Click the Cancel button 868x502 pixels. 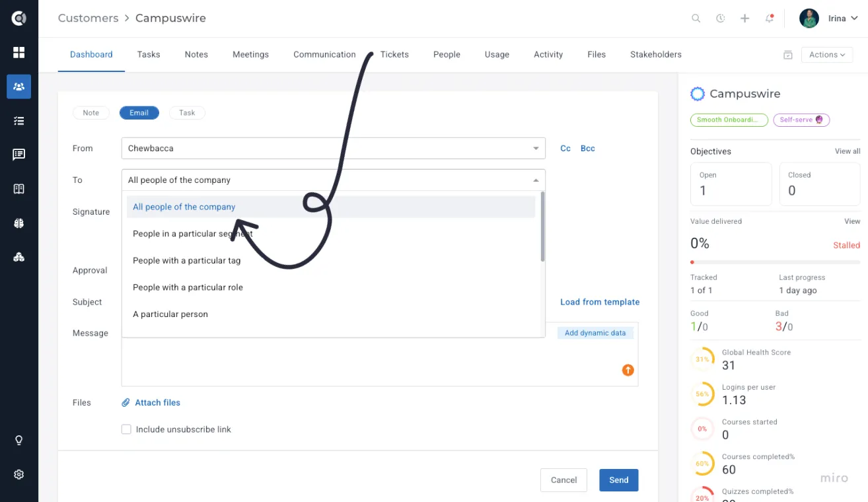564,480
